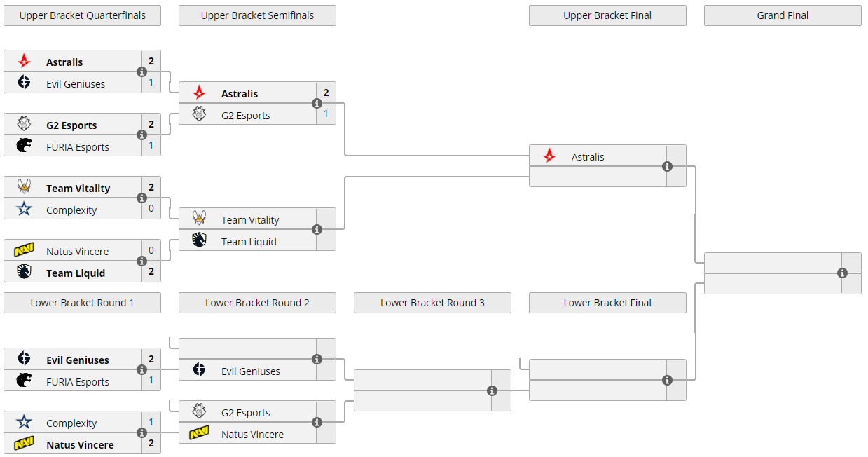Select the Grand Final header
Image resolution: width=868 pixels, height=457 pixels.
pos(783,15)
